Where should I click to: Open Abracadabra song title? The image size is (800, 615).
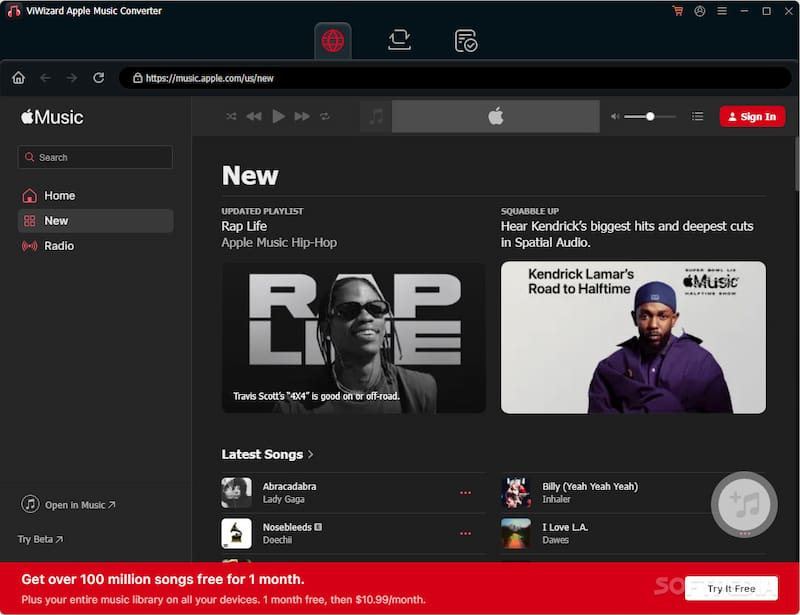[289, 486]
